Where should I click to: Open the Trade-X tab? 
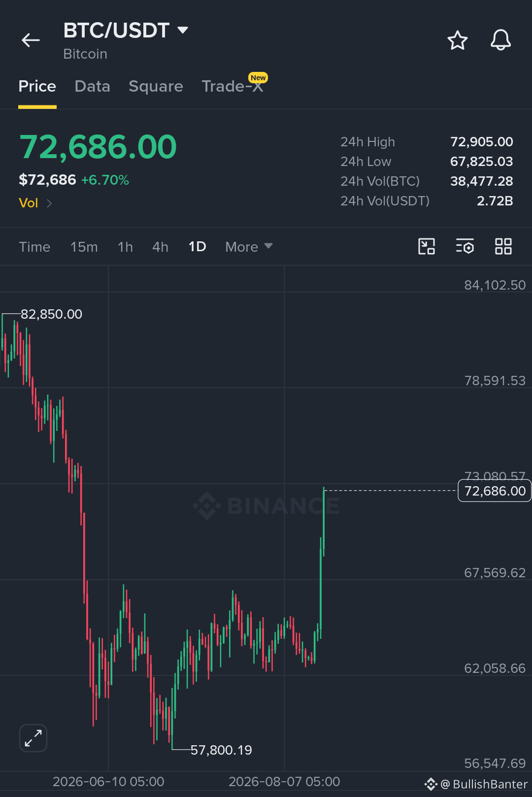[233, 86]
